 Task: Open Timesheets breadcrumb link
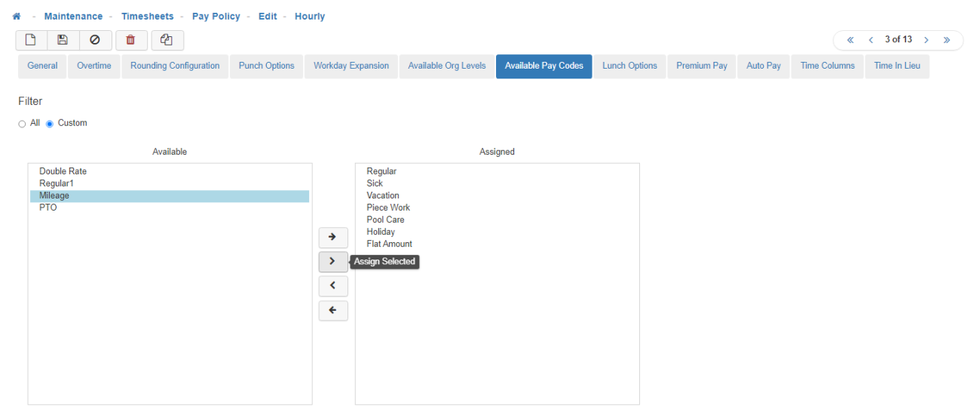tap(147, 17)
